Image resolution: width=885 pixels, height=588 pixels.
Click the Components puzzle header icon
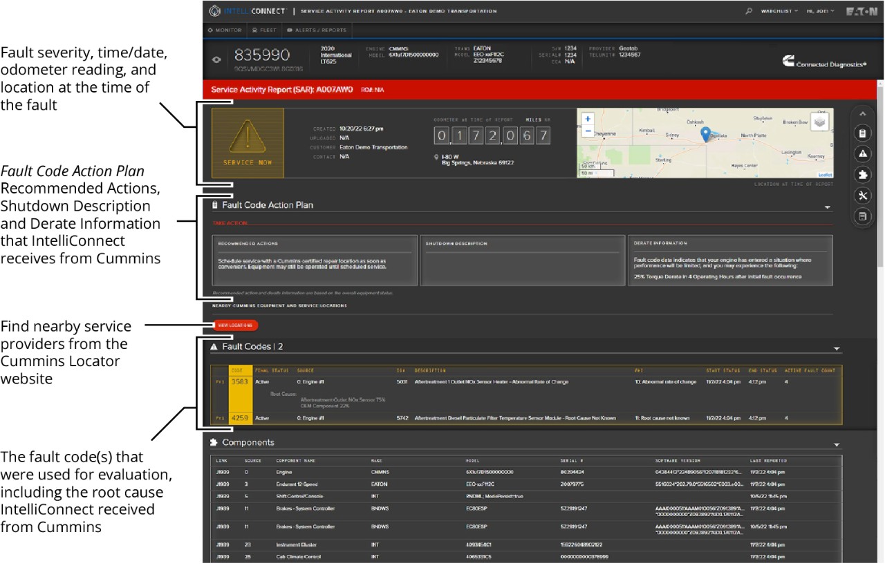coord(214,442)
